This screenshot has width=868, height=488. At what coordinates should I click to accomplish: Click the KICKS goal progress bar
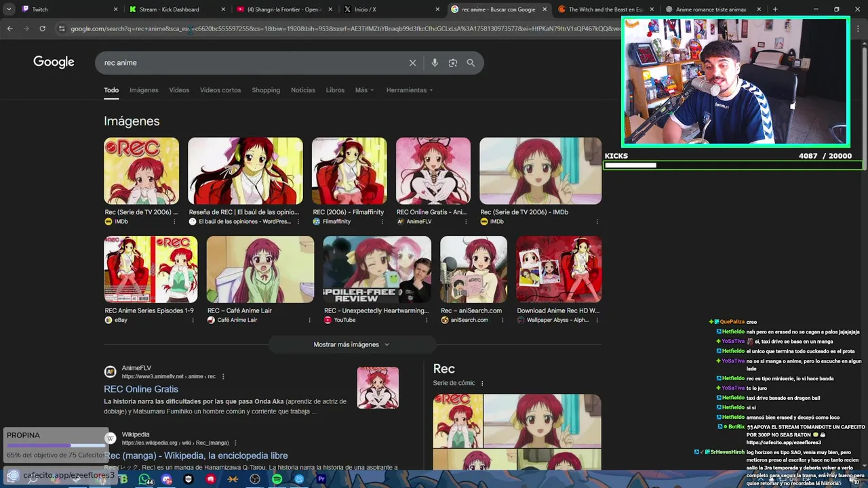pyautogui.click(x=732, y=165)
